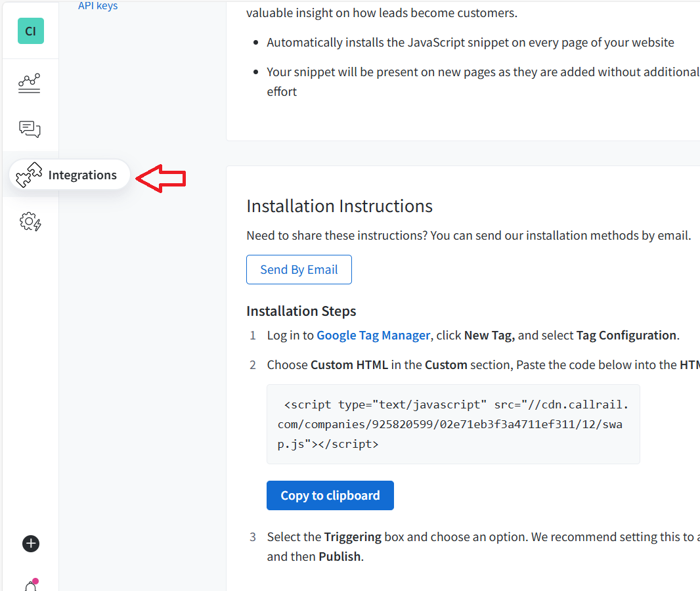Click the Send By Email button
The image size is (700, 591).
(299, 270)
